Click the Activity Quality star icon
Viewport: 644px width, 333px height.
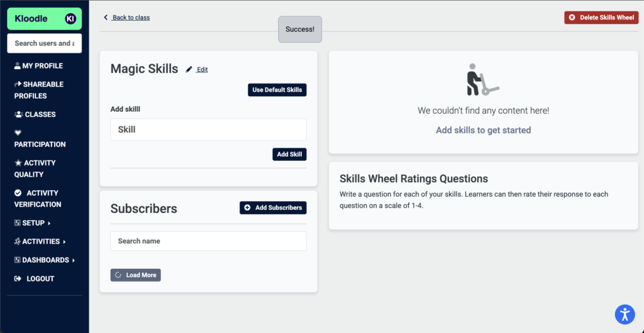click(x=18, y=163)
